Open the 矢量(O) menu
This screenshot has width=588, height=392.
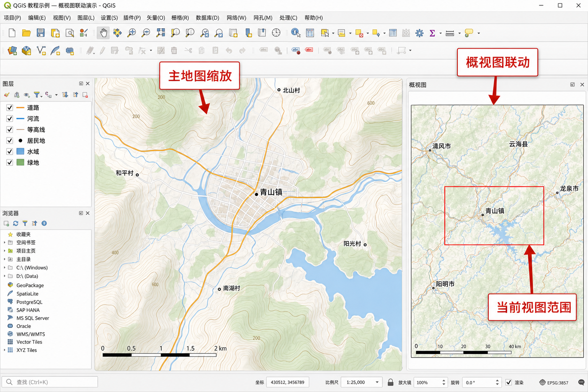[156, 18]
